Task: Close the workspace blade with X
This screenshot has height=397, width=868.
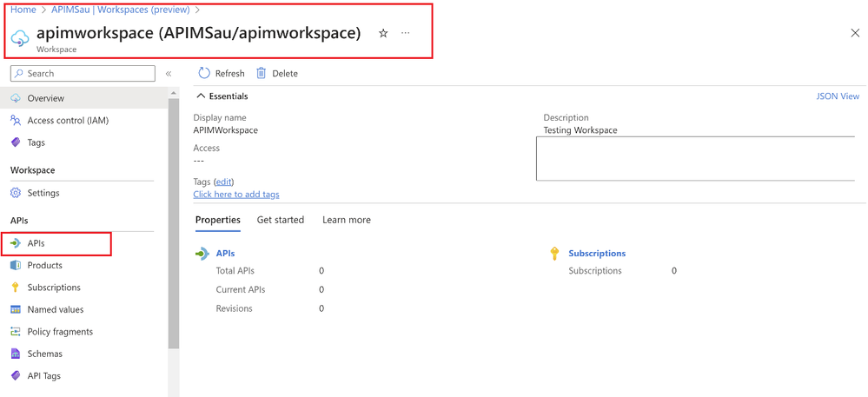Action: click(x=855, y=33)
